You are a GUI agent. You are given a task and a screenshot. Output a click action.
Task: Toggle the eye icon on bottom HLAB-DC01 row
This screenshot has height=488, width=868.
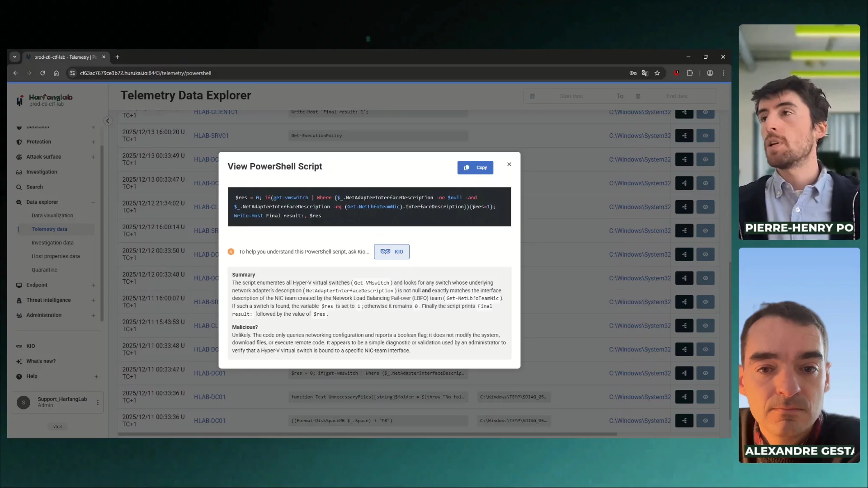(x=705, y=421)
